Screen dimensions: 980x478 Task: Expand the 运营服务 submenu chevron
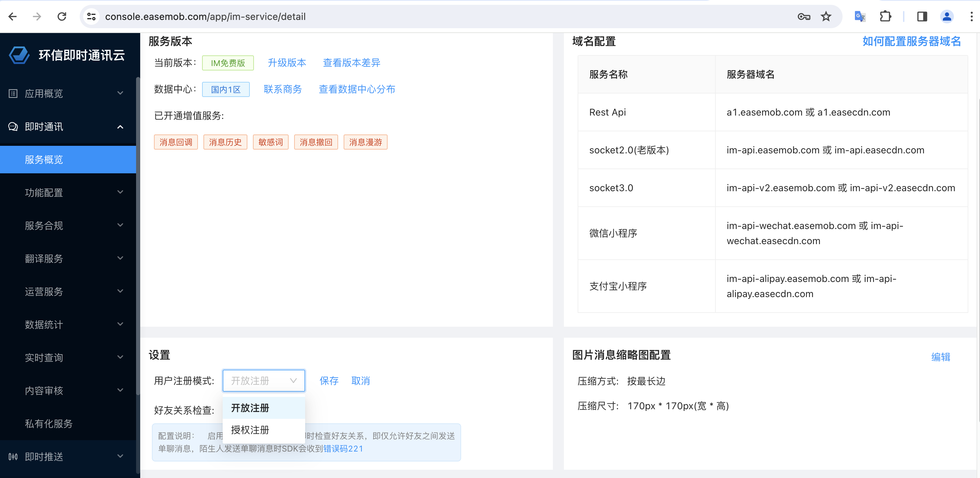click(120, 291)
